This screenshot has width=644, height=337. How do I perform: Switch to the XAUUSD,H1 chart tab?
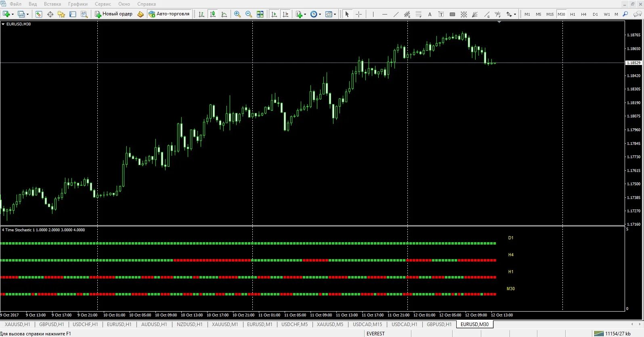pyautogui.click(x=17, y=324)
